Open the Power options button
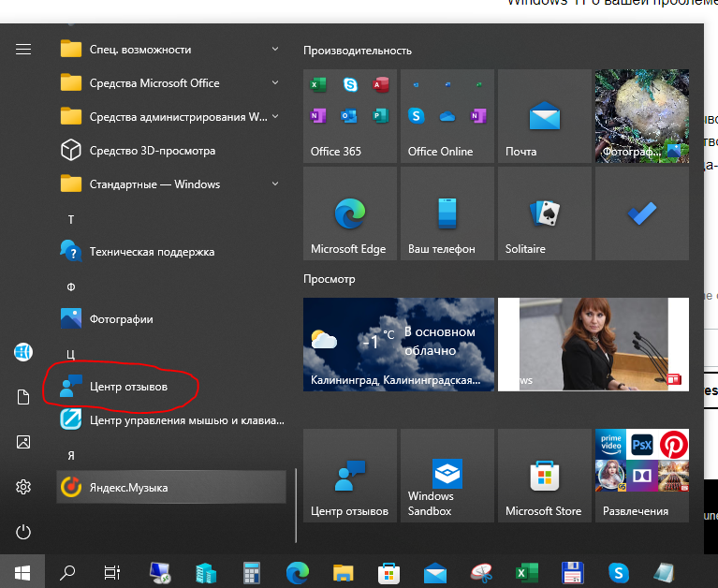The width and height of the screenshot is (718, 588). click(x=23, y=532)
